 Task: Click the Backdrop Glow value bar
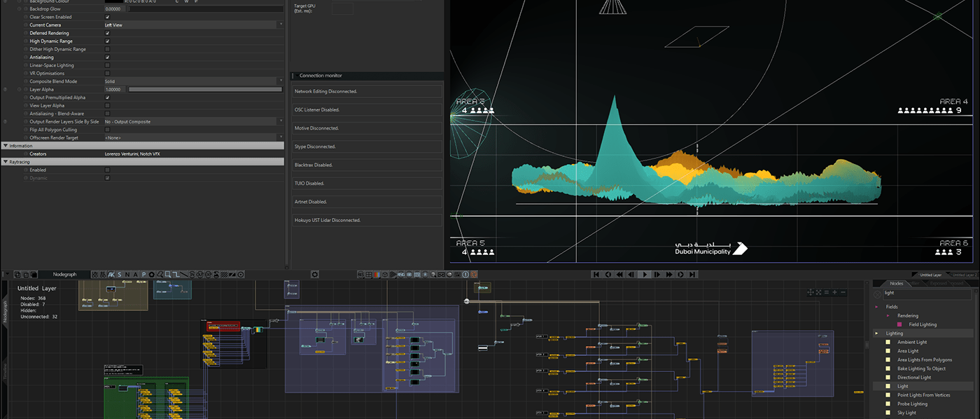pyautogui.click(x=206, y=8)
